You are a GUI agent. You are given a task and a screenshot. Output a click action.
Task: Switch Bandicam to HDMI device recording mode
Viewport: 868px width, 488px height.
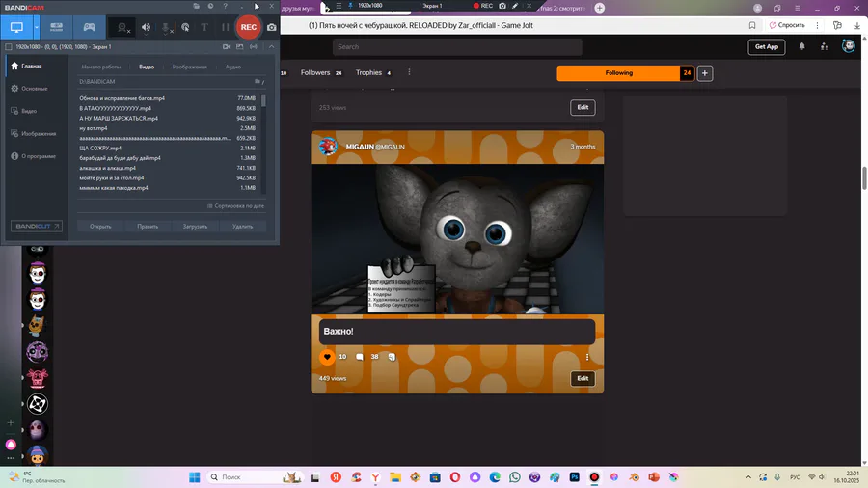pyautogui.click(x=57, y=27)
